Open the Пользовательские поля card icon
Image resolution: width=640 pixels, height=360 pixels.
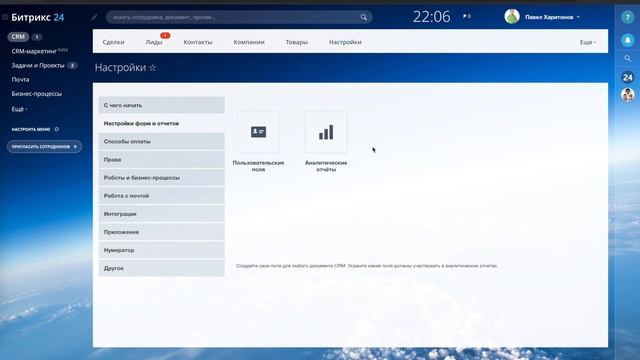coord(258,132)
